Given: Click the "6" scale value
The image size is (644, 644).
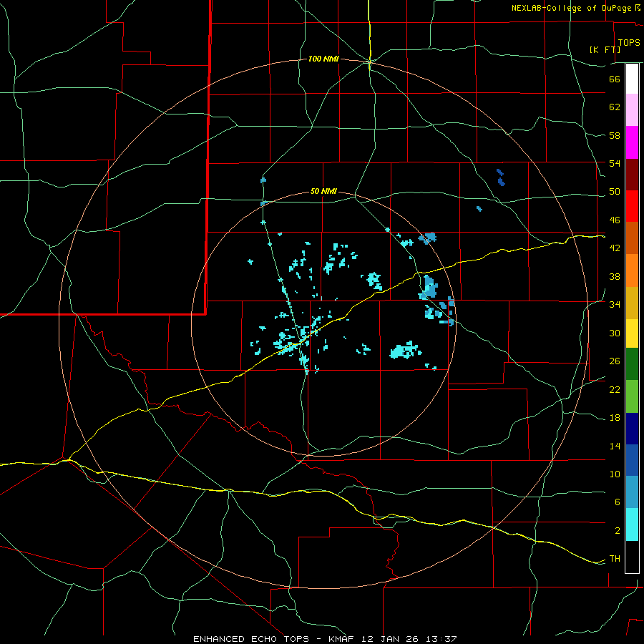Looking at the screenshot, I should pyautogui.click(x=618, y=502).
